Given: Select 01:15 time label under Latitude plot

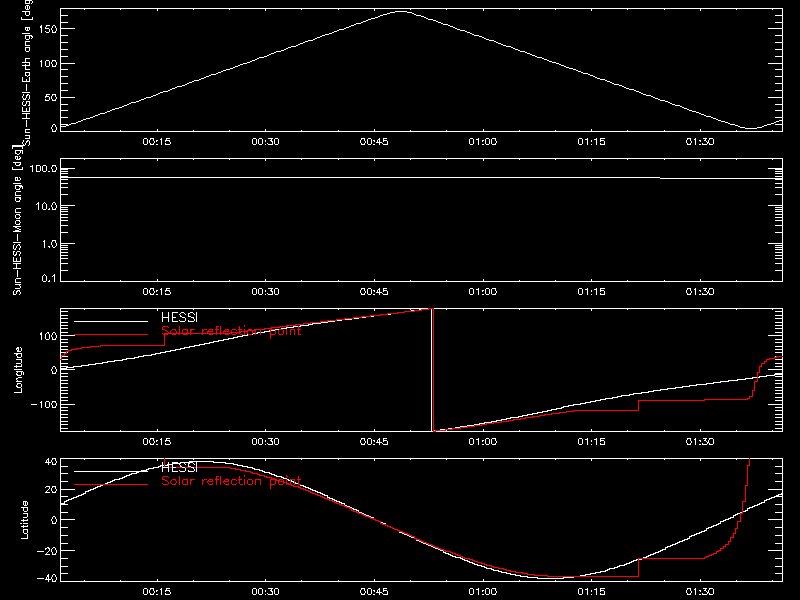Looking at the screenshot, I should tap(591, 592).
